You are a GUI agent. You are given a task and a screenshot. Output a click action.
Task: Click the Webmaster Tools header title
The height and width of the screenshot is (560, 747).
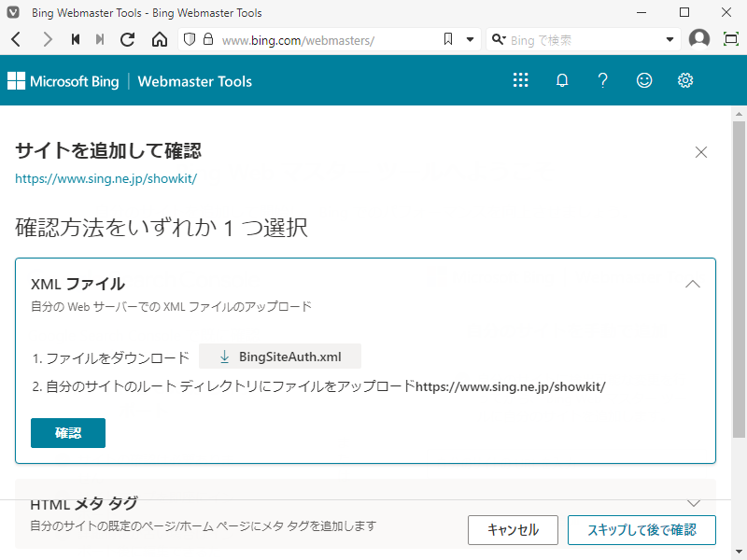coord(195,81)
